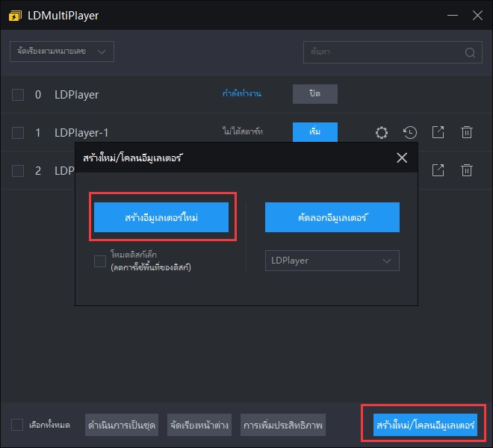This screenshot has width=493, height=448.
Task: Click the search input field
Action: pyautogui.click(x=381, y=52)
